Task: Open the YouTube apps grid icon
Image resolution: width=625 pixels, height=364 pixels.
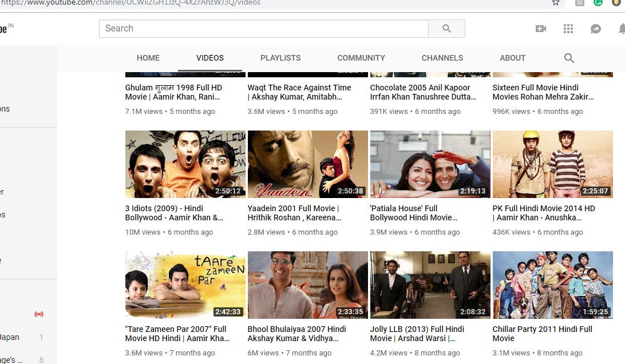Action: [568, 29]
